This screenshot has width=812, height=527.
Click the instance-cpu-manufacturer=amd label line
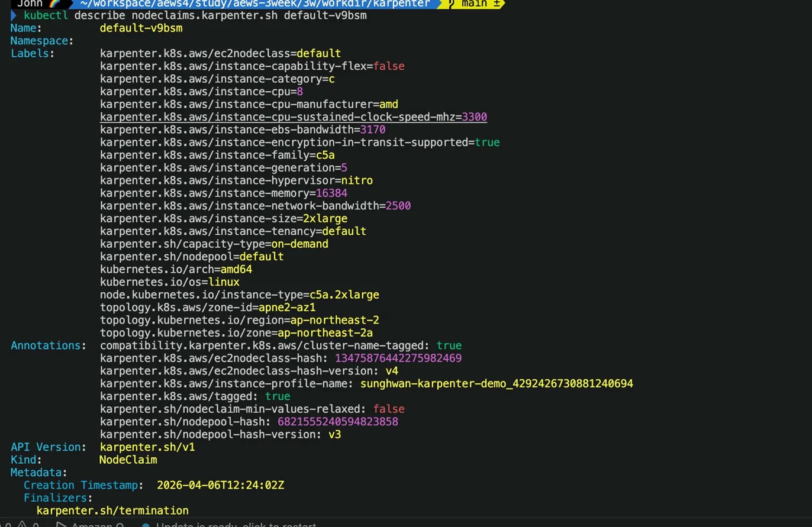(249, 104)
